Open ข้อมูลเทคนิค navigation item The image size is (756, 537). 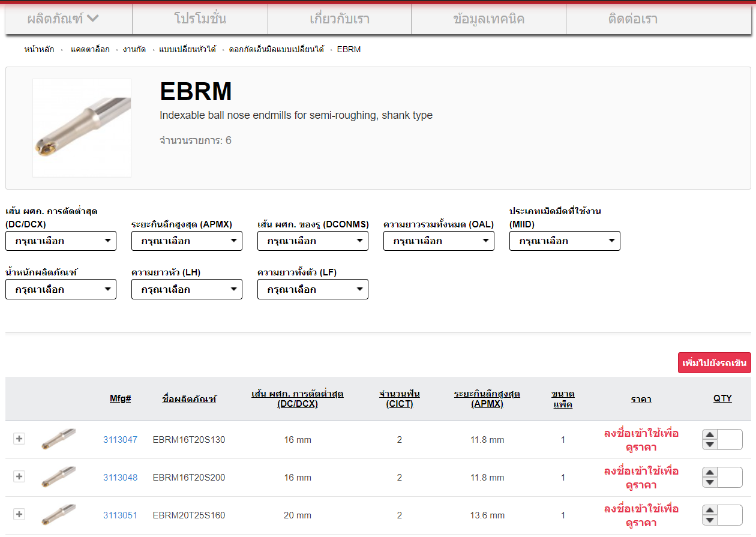coord(488,19)
